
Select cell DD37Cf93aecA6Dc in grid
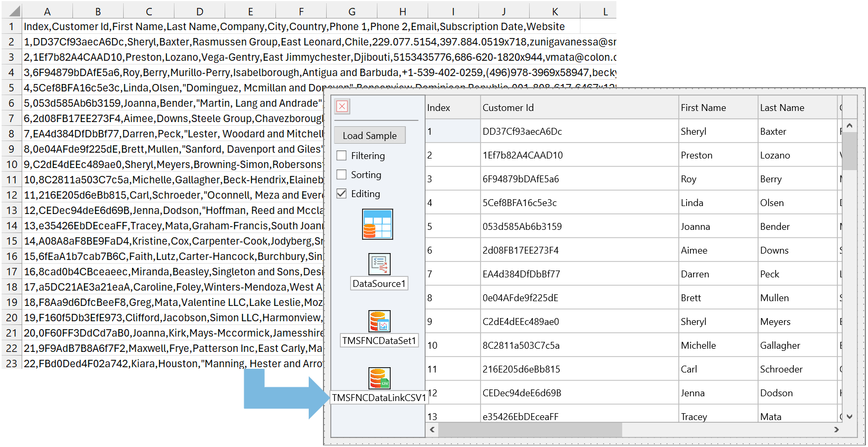tap(579, 131)
